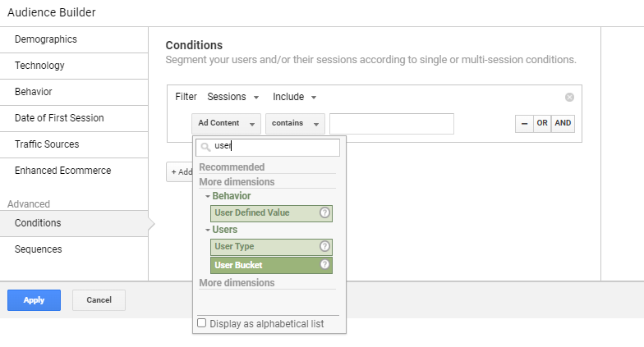Collapse the Behavior dimension group
This screenshot has width=644, height=347.
coord(208,196)
